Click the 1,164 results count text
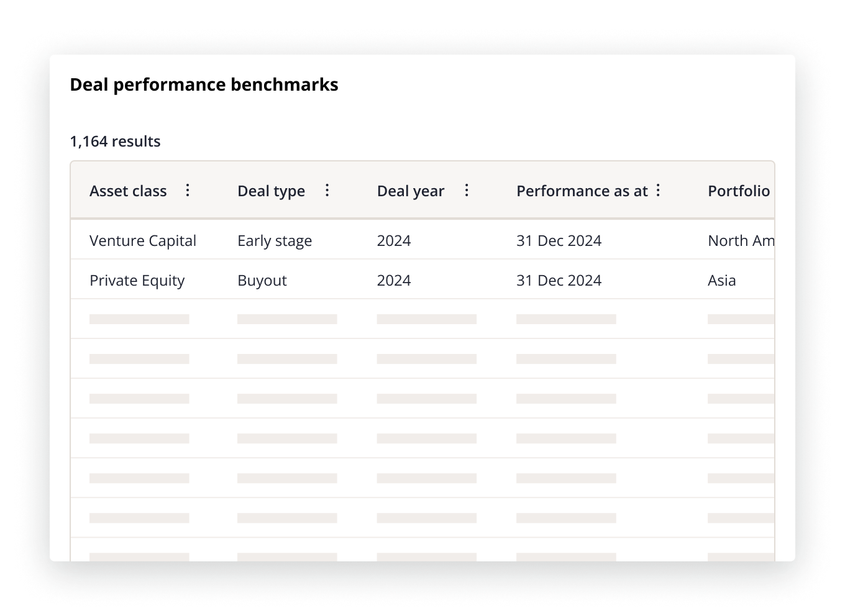Screen dimensions: 845x616 pyautogui.click(x=115, y=142)
